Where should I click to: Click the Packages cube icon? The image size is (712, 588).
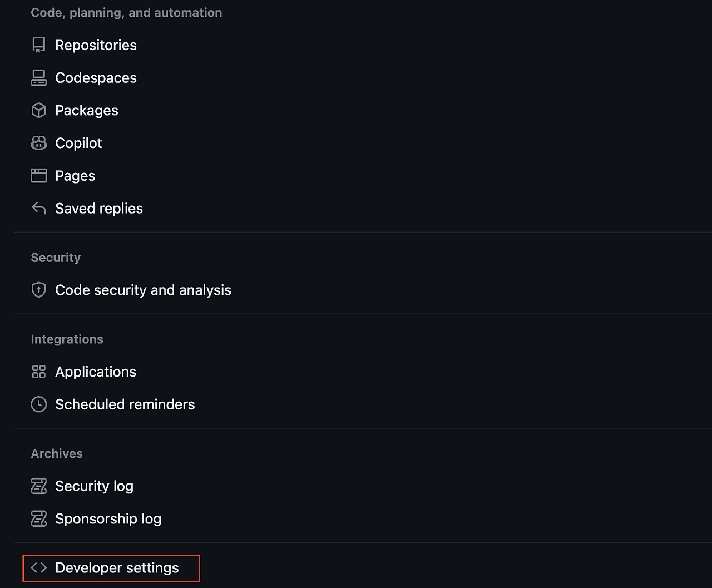[x=38, y=110]
